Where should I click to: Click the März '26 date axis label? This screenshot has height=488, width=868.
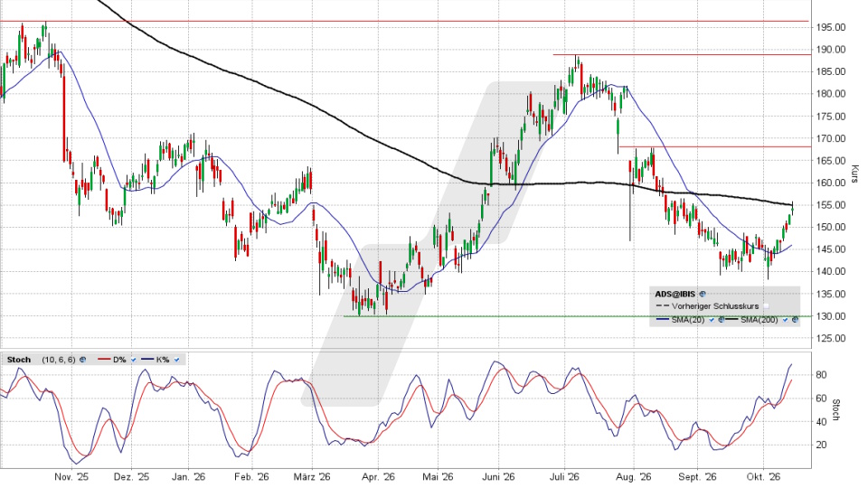tap(312, 477)
